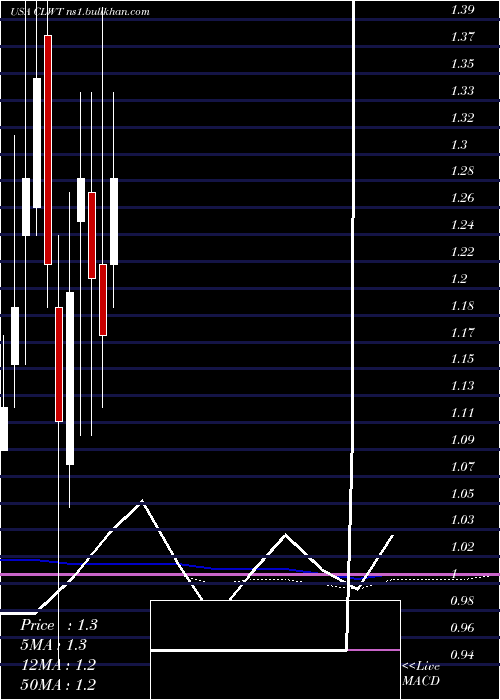Click the '12MA : 1.2' readout
Screen dimensions: 500x700
tap(58, 665)
